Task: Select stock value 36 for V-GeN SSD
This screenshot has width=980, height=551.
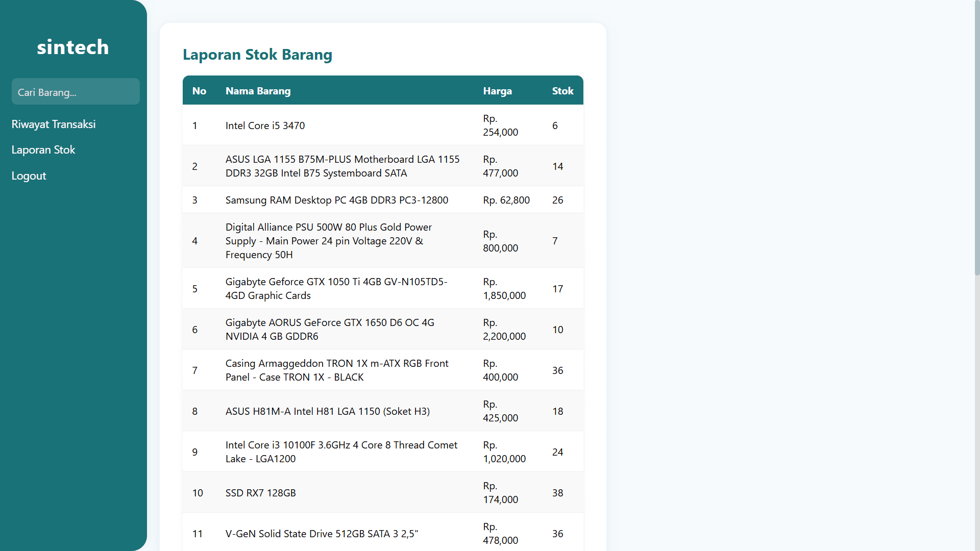Action: tap(558, 534)
